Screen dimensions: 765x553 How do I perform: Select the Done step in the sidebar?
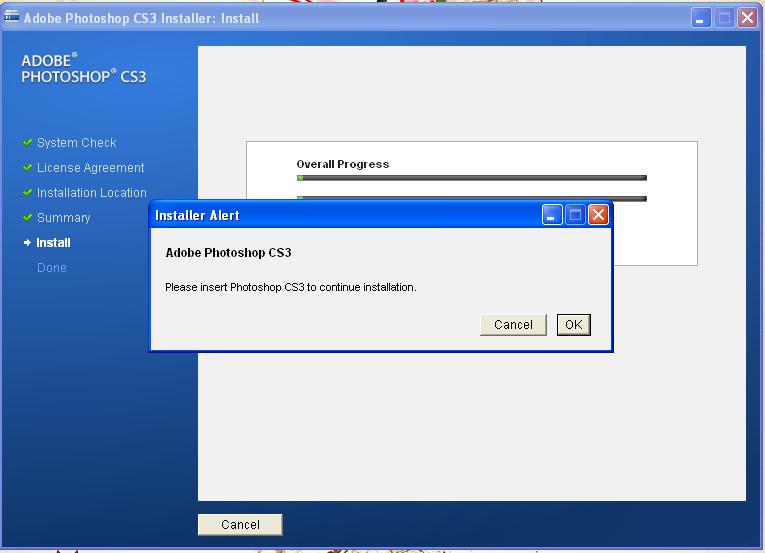click(52, 268)
